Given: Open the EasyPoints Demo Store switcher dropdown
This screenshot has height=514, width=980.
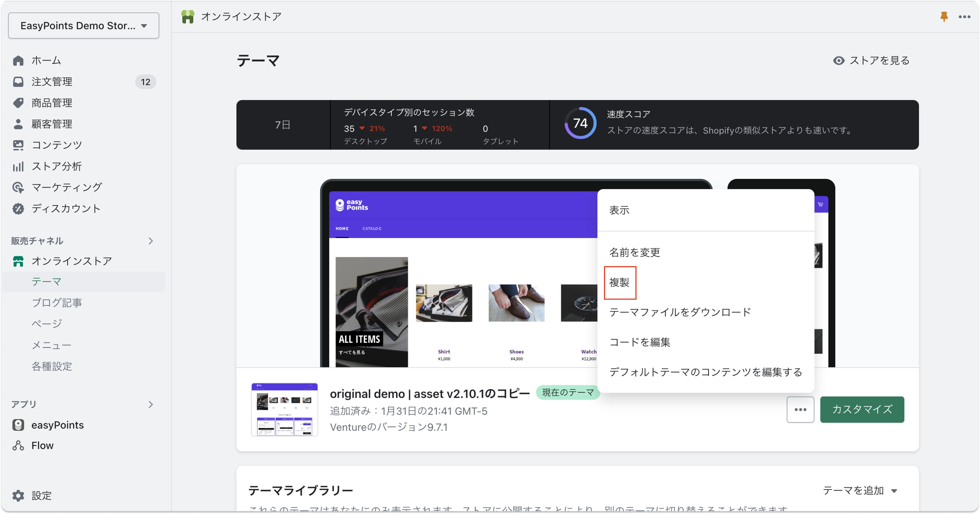Looking at the screenshot, I should click(84, 26).
